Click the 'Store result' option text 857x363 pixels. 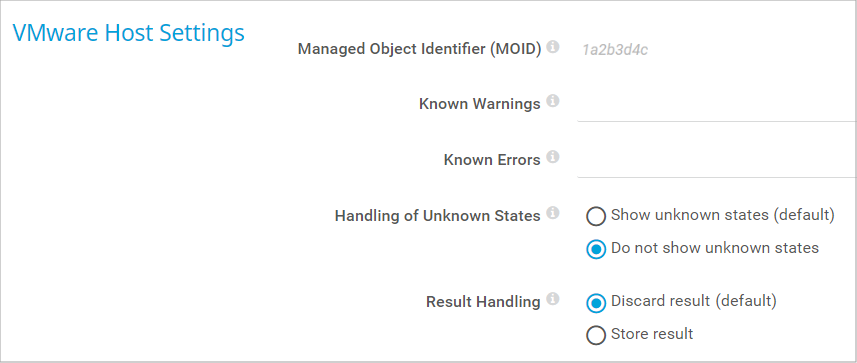[652, 333]
